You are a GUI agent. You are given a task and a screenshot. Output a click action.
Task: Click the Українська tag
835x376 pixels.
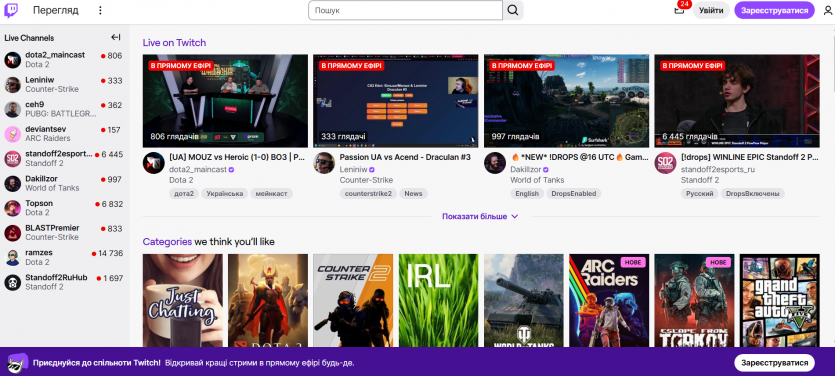click(224, 194)
